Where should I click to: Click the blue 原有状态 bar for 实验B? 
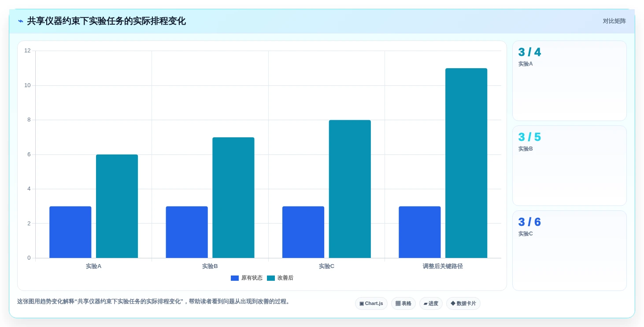coord(187,232)
